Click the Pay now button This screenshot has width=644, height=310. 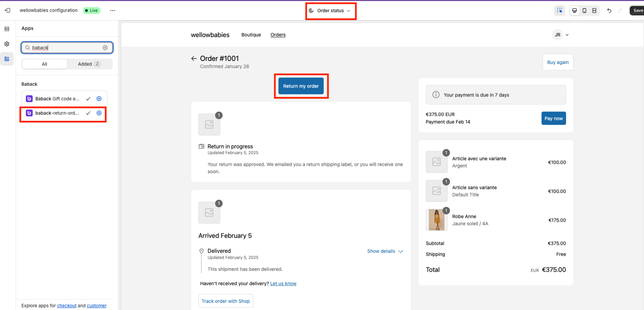click(553, 118)
